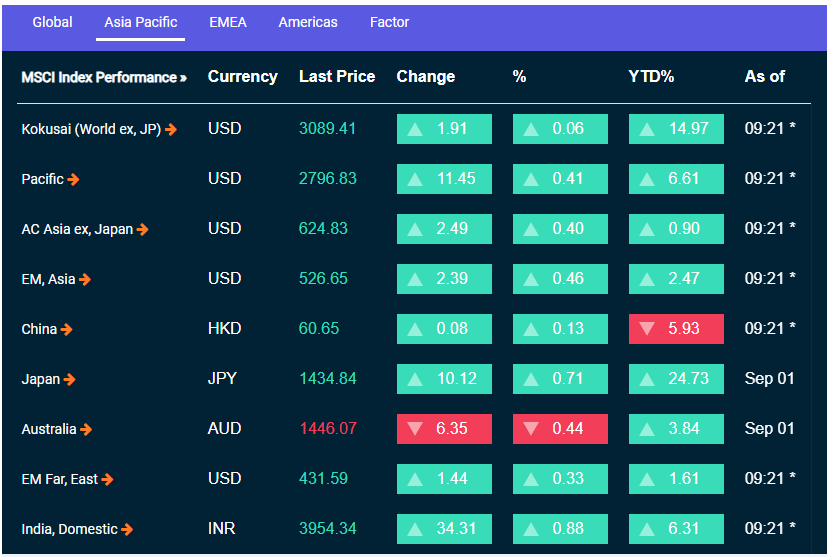
Task: Click the Last Price column header
Action: [337, 77]
